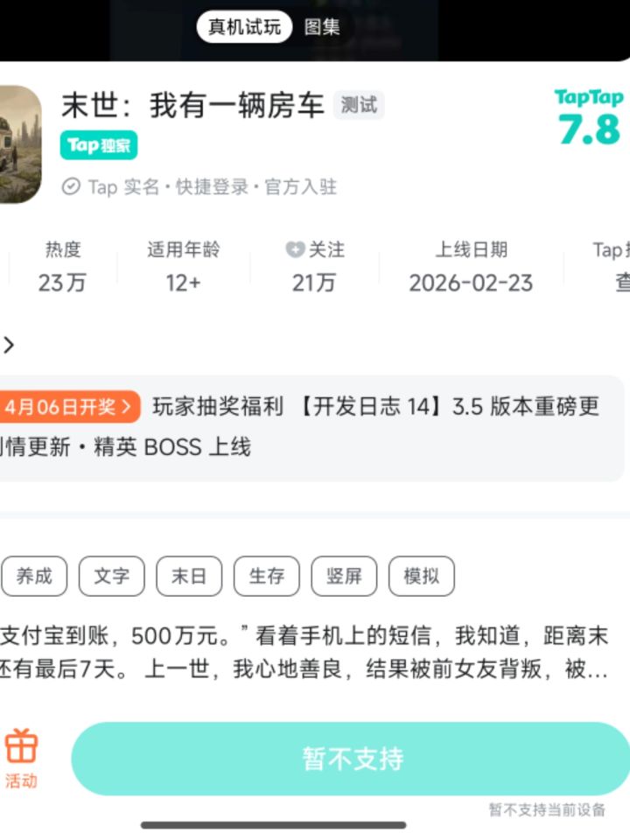This screenshot has height=840, width=630.
Task: Select the 文字 tag
Action: [x=111, y=577]
